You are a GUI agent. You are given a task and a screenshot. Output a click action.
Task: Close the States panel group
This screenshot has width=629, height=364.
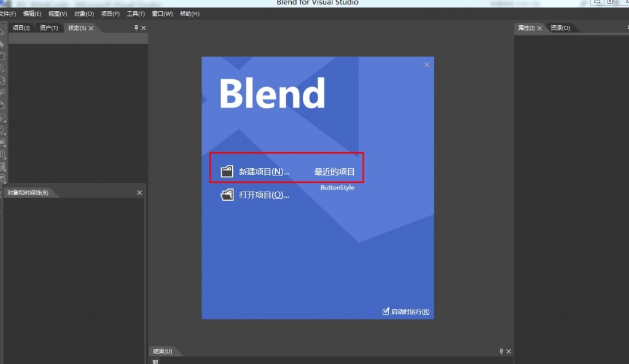(144, 28)
